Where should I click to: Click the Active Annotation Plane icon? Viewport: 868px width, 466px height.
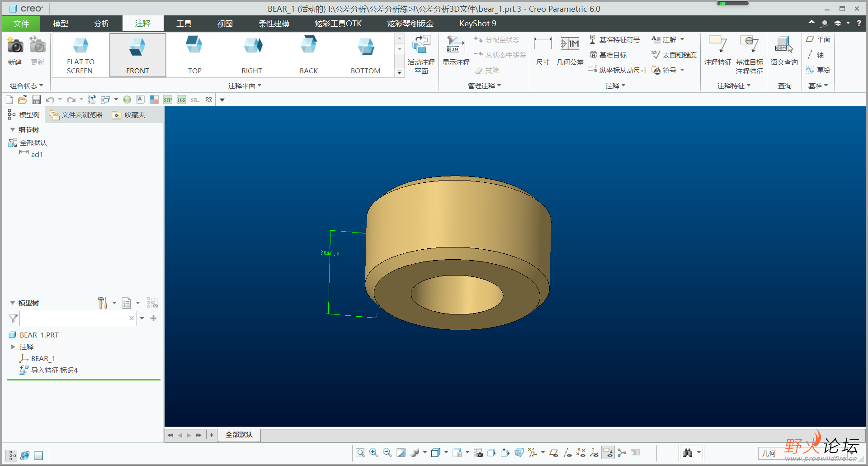point(421,45)
